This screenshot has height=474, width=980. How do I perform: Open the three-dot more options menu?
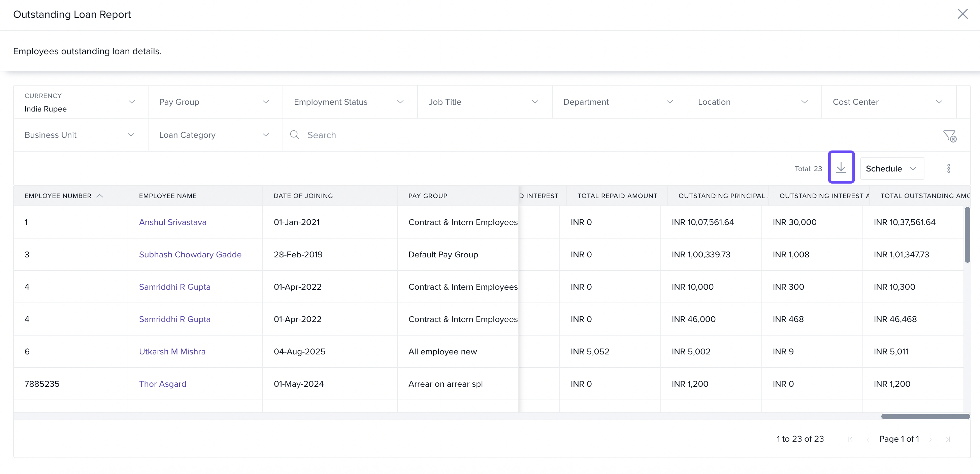coord(948,168)
